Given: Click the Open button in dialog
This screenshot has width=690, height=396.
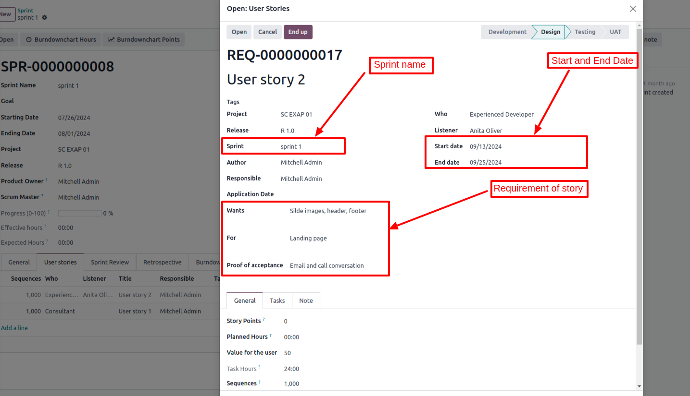Looking at the screenshot, I should (239, 32).
